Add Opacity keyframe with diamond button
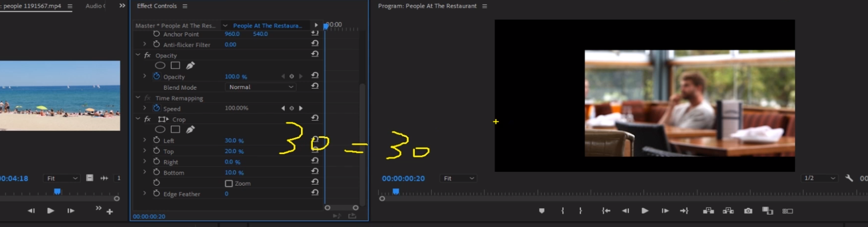 (x=292, y=76)
